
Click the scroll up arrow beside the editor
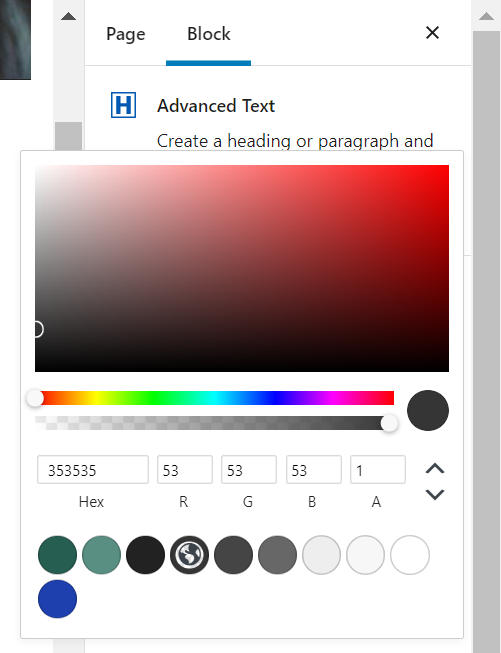pyautogui.click(x=69, y=17)
